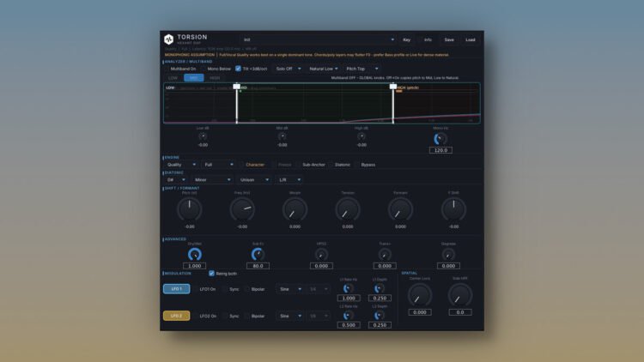644x362 pixels.
Task: Open the Init preset dropdown
Action: pyautogui.click(x=319, y=39)
